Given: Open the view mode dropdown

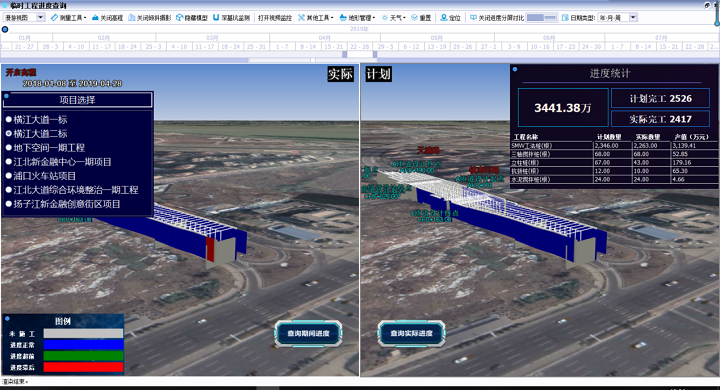Looking at the screenshot, I should [x=40, y=17].
